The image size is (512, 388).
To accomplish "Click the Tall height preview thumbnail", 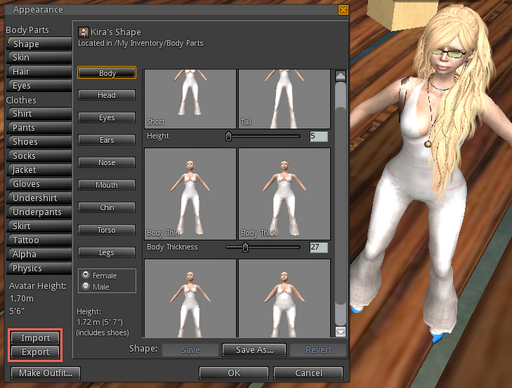I will point(285,99).
